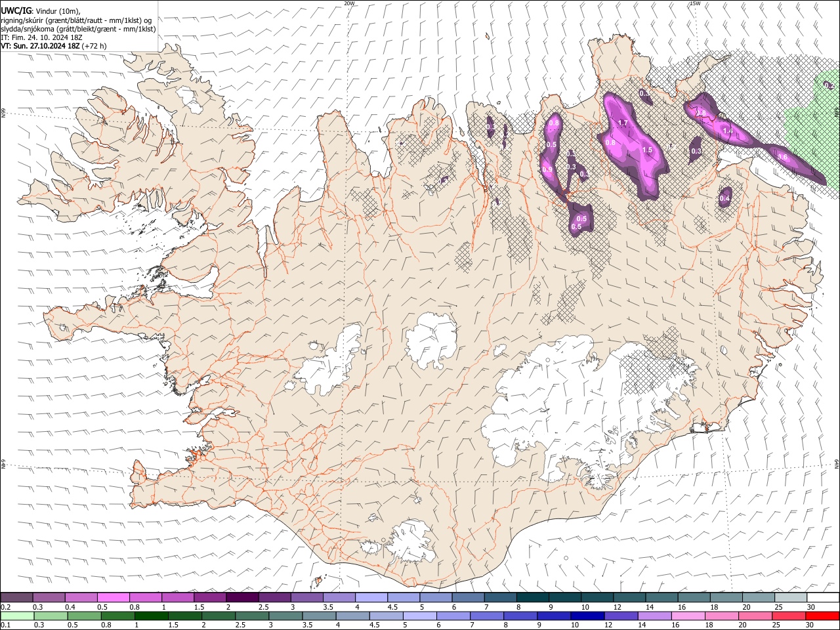Click the red swatch at the bottom legend's end
The height and width of the screenshot is (630, 840).
click(x=822, y=616)
